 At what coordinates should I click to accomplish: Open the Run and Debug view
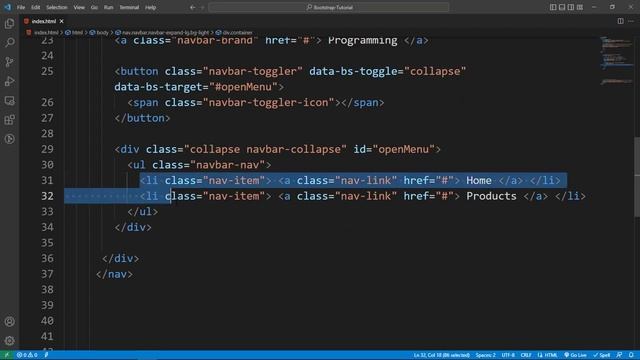coord(9,81)
